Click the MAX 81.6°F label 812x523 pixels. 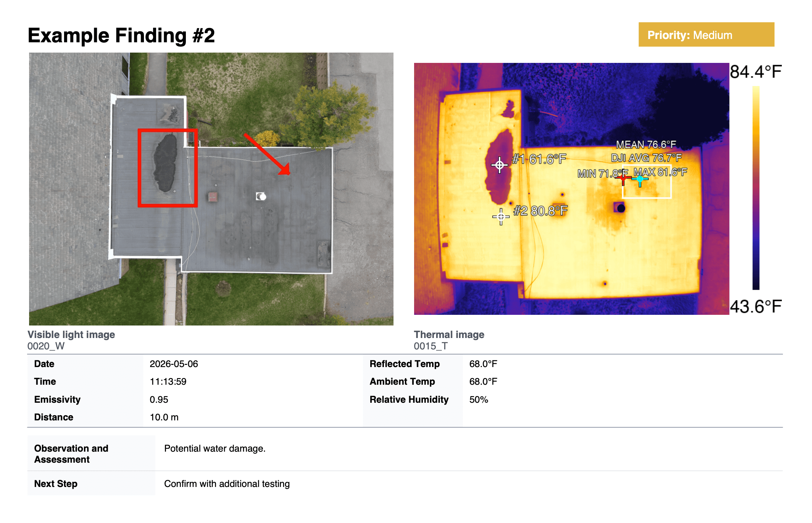[660, 172]
